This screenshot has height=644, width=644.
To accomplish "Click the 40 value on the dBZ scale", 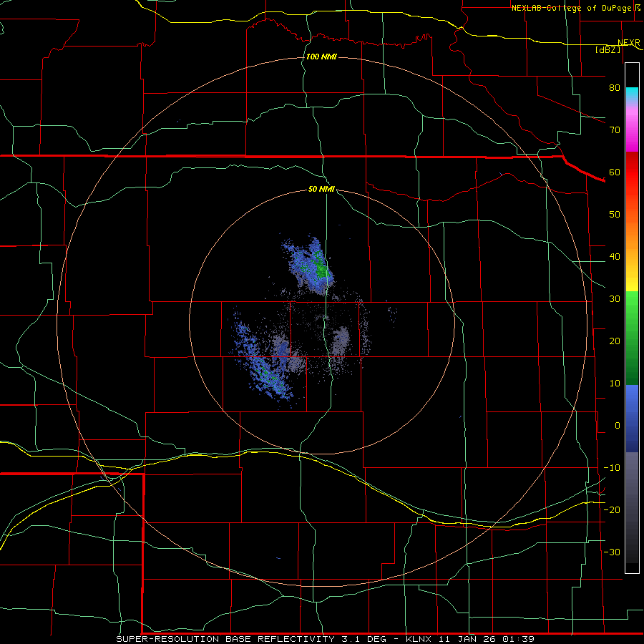I will tap(615, 257).
